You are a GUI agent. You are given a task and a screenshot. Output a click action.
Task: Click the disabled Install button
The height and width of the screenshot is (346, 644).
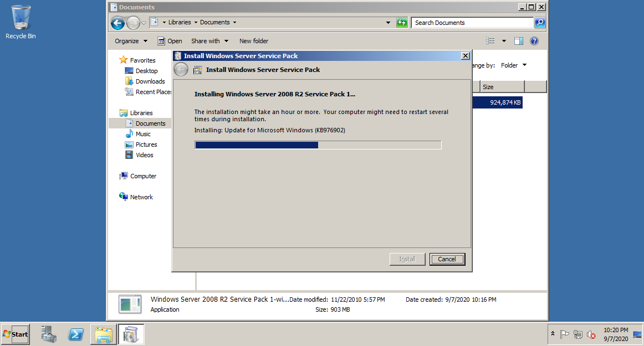point(407,260)
